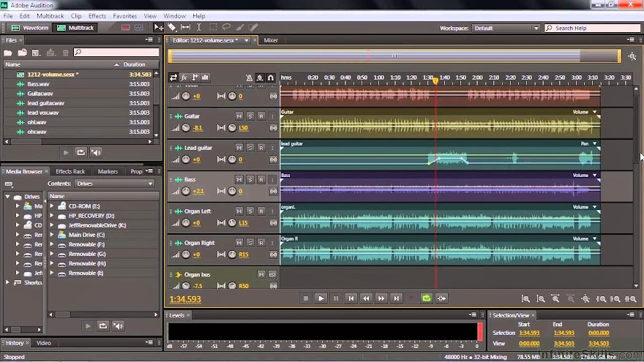The image size is (644, 362).
Task: Show the EQ track view
Action: point(205,78)
